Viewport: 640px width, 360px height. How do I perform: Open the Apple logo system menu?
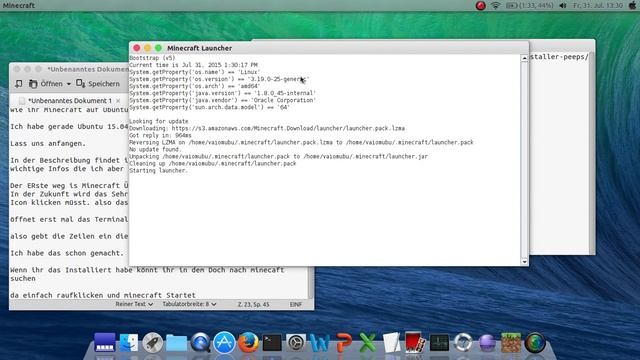pos(633,5)
